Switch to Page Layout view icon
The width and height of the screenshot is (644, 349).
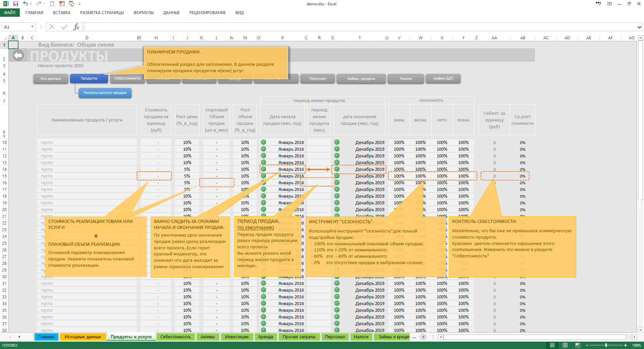[565, 345]
